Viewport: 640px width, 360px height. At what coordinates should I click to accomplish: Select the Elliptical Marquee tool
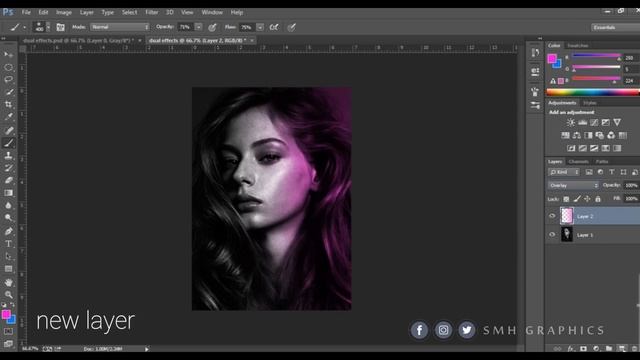(x=8, y=67)
